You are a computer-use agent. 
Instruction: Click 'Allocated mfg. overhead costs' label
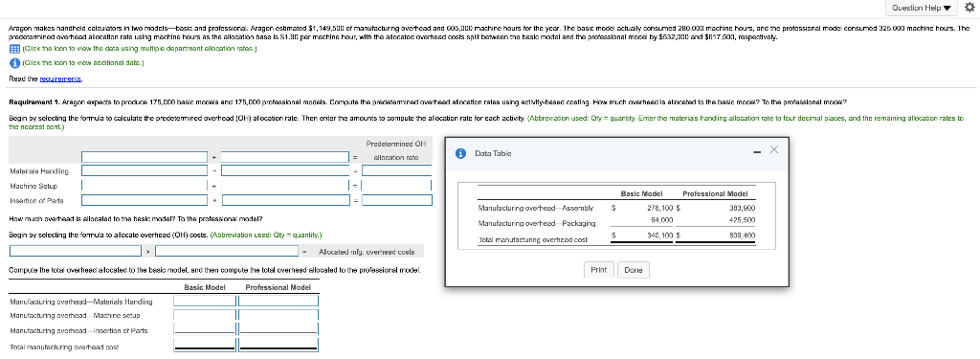point(367,252)
